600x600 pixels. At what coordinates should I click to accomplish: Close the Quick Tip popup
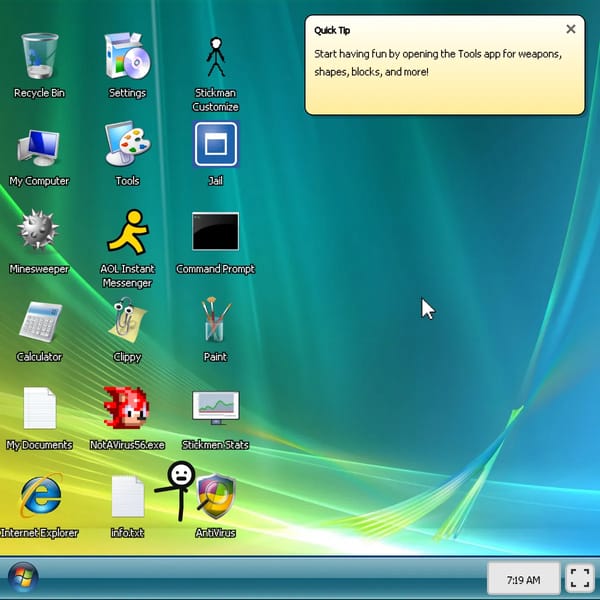point(571,29)
